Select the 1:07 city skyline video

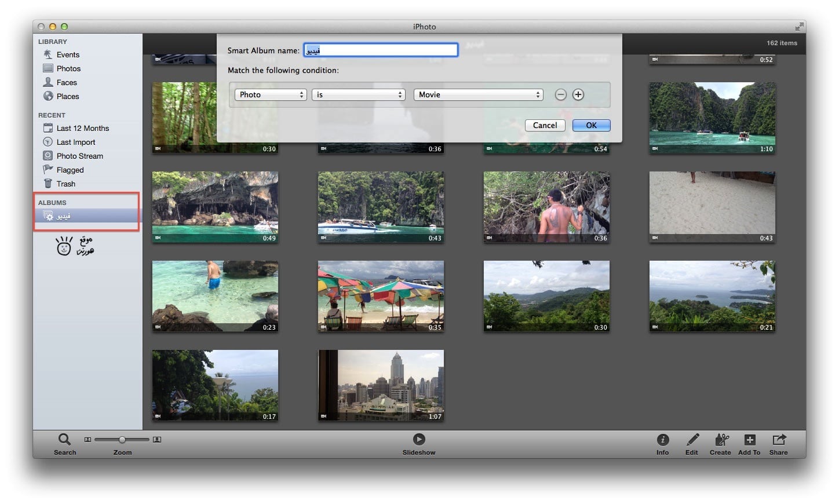(381, 385)
